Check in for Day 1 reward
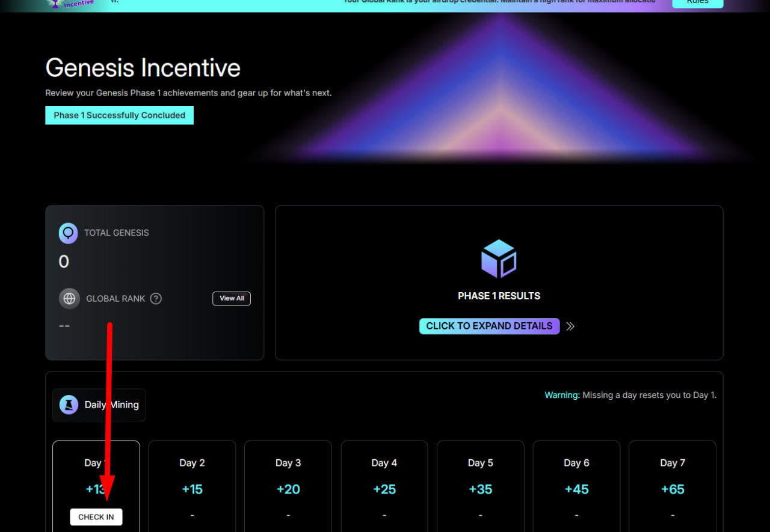The height and width of the screenshot is (532, 770). tap(96, 517)
